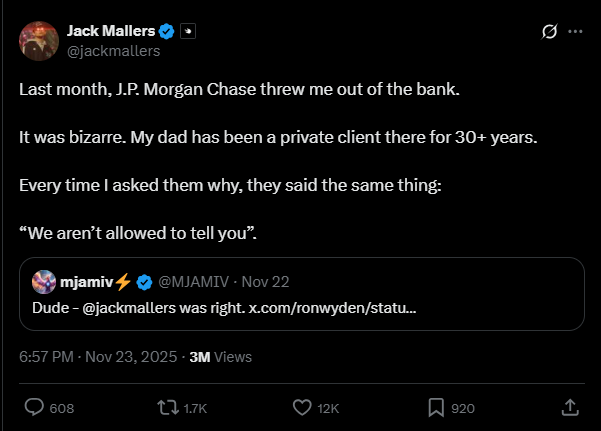Viewport: 601px width, 431px height.
Task: Open the share post menu
Action: pyautogui.click(x=569, y=407)
